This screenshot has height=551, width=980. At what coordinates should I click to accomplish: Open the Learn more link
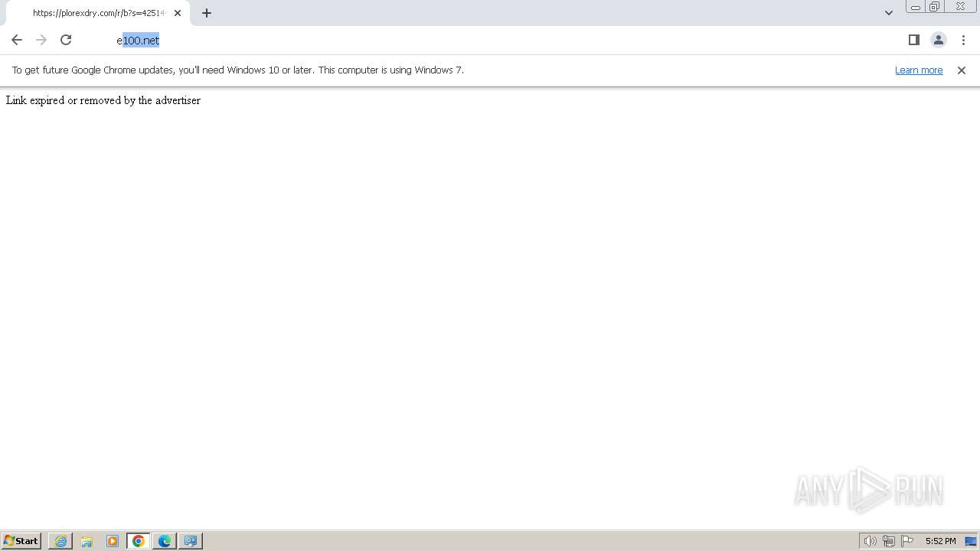point(919,70)
